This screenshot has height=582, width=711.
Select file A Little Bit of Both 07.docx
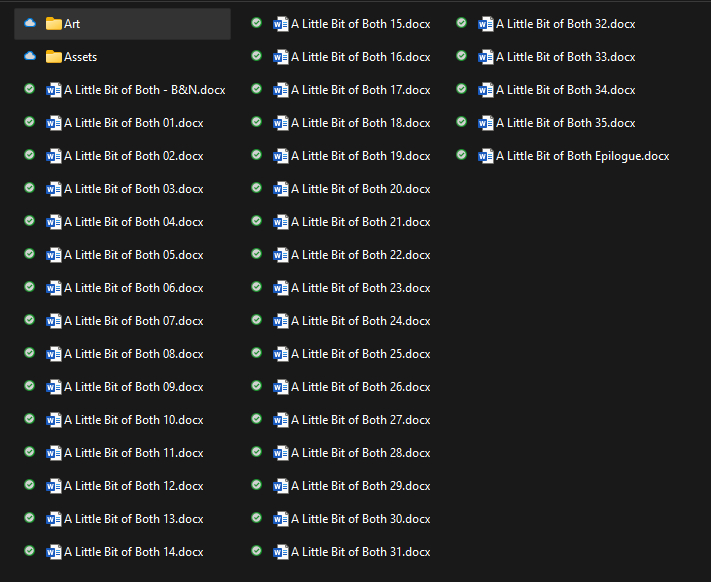point(133,321)
